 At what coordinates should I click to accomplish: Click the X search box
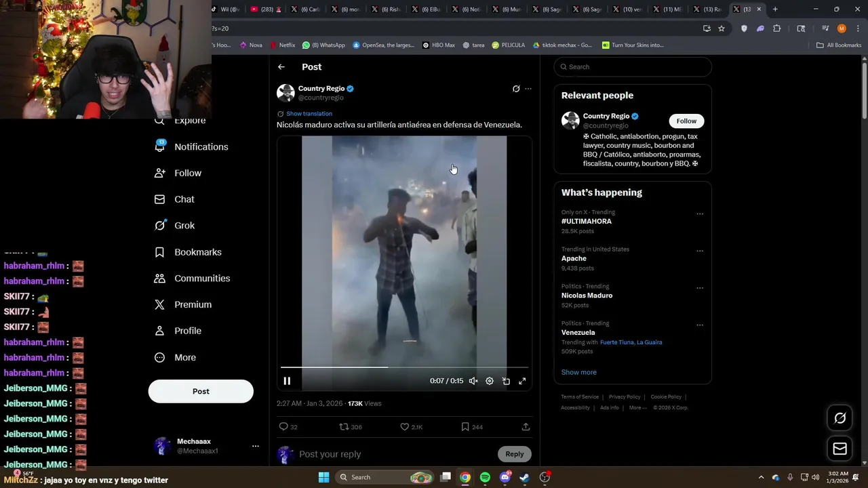[x=633, y=67]
